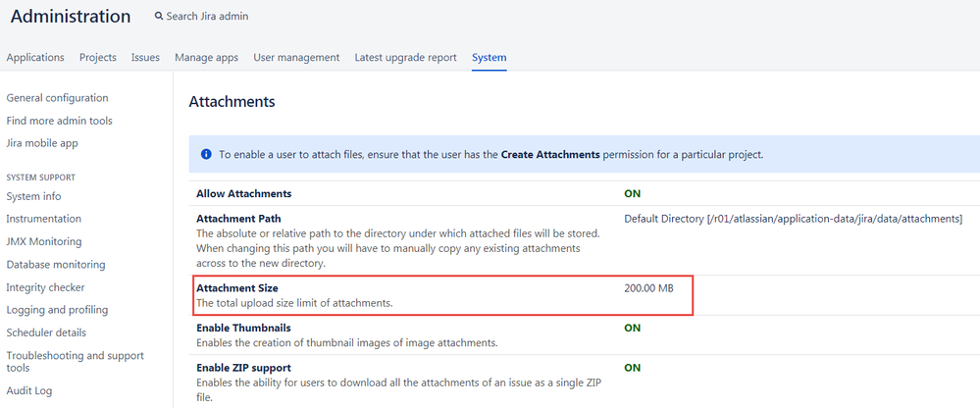Image resolution: width=980 pixels, height=408 pixels.
Task: Click ON value for Enable ZIP support
Action: tap(633, 368)
